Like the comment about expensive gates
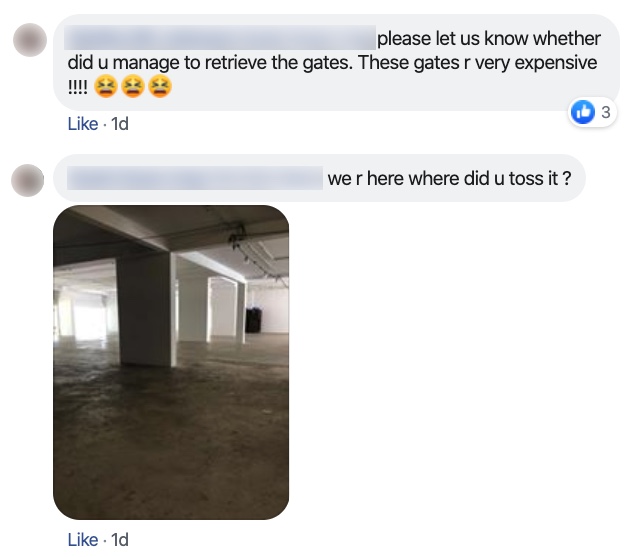The image size is (627, 557). pyautogui.click(x=83, y=124)
